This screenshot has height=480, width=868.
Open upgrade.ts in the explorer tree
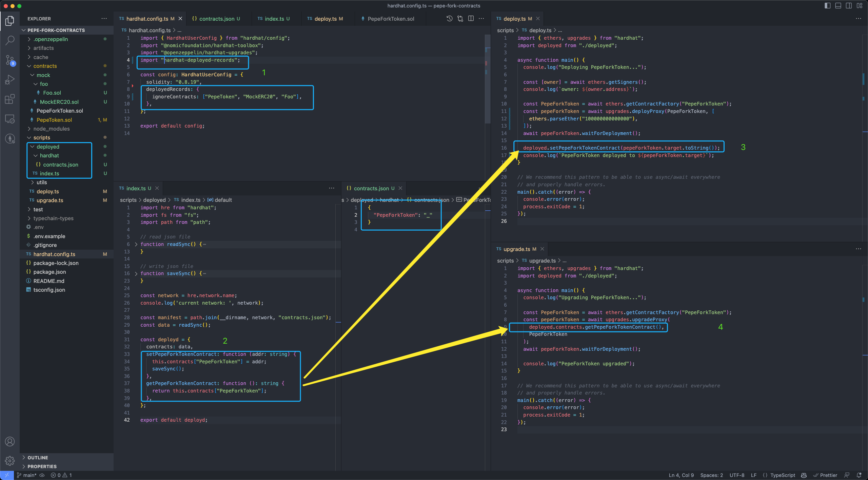click(x=50, y=200)
